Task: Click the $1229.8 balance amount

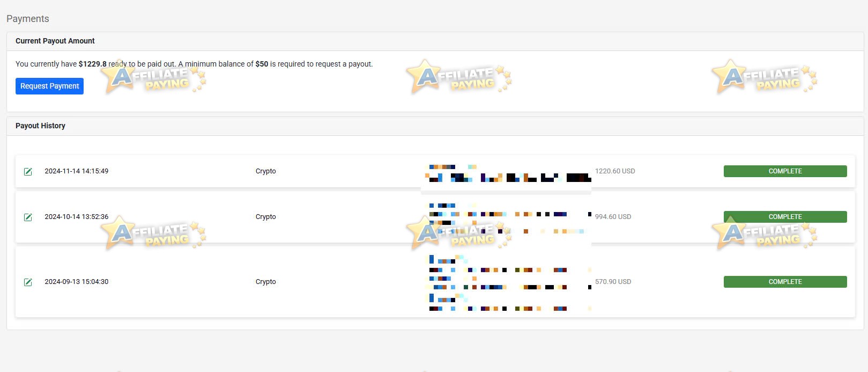Action: 93,64
